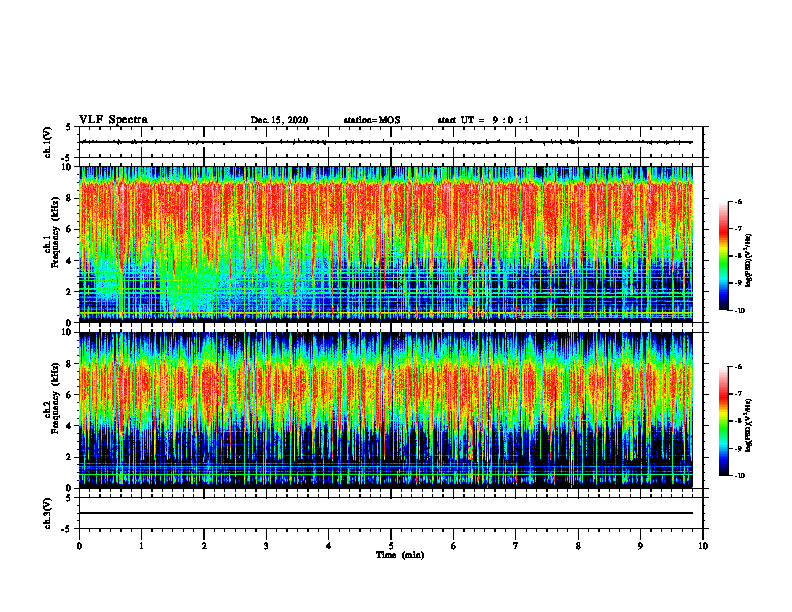Click the "3" tick on the time axis
The width and height of the screenshot is (792, 612).
tap(266, 546)
